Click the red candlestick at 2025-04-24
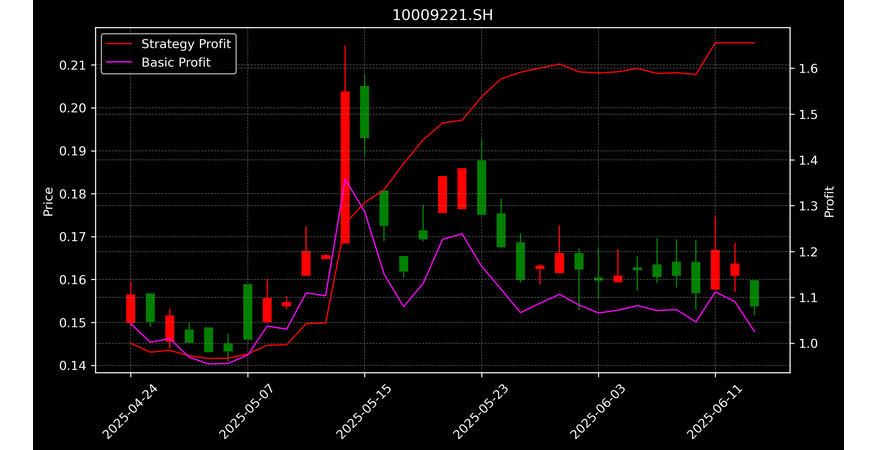This screenshot has height=450, width=878. click(130, 308)
